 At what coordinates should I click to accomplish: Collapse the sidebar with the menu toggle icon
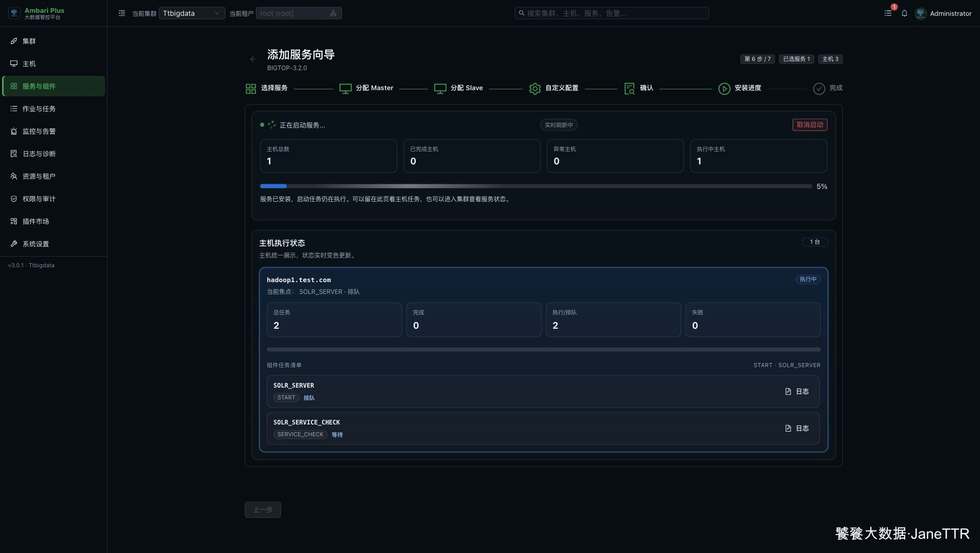pos(122,13)
